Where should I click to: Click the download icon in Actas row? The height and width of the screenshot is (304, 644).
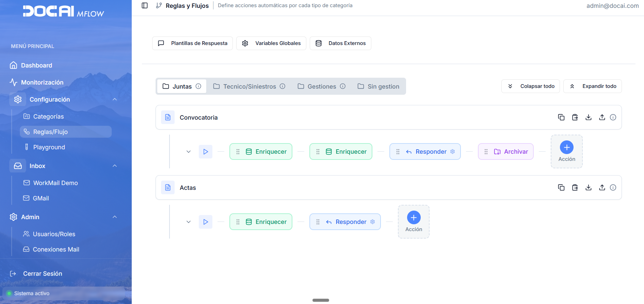pos(589,187)
